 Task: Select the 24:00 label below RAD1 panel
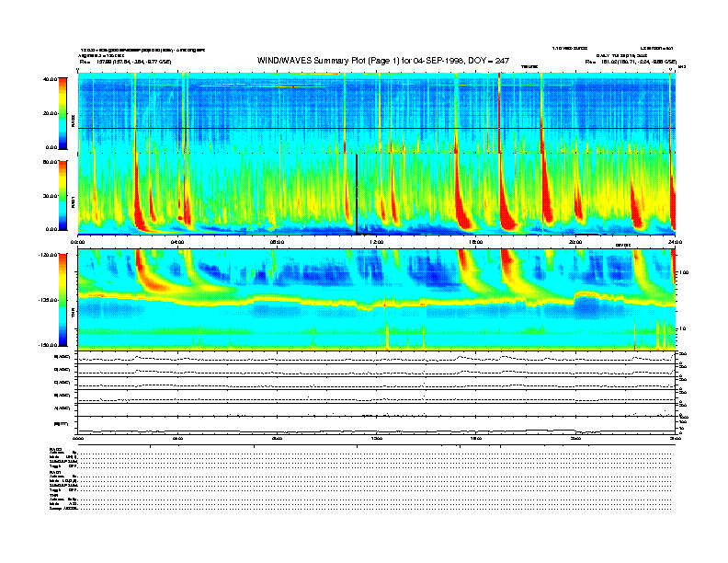675,241
